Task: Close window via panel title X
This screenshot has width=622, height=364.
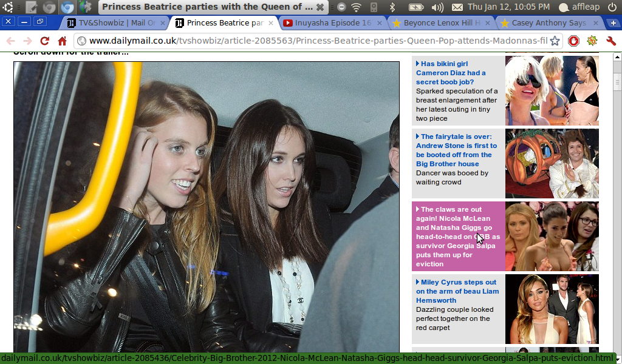Action: (x=321, y=7)
